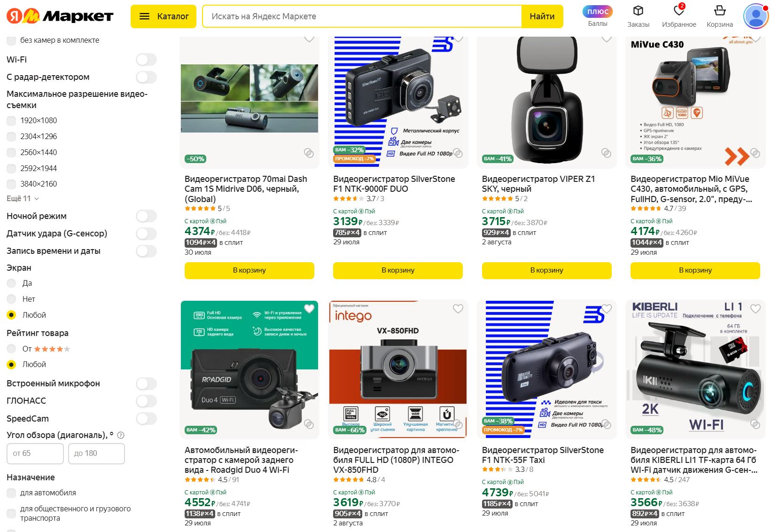
Task: Open Favorites (Избранное) heart icon
Action: 678,11
